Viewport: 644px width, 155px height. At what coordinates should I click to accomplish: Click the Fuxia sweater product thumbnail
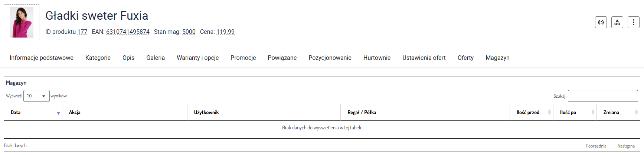point(22,22)
